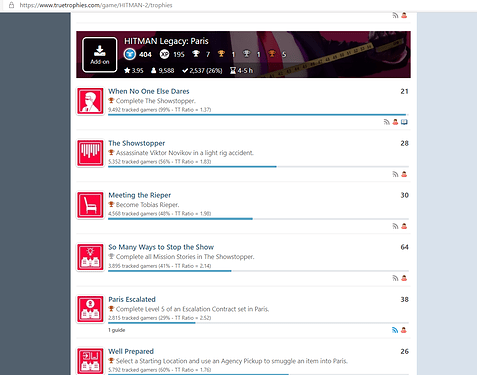The image size is (477, 375).
Task: Click RSS icon for So Many Ways to Stop the Show
Action: coord(395,278)
